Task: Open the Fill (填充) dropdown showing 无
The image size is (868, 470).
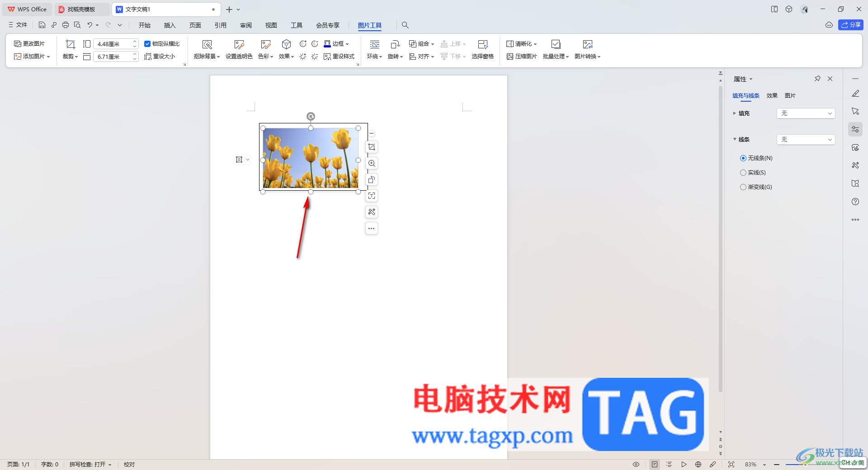Action: click(x=806, y=113)
